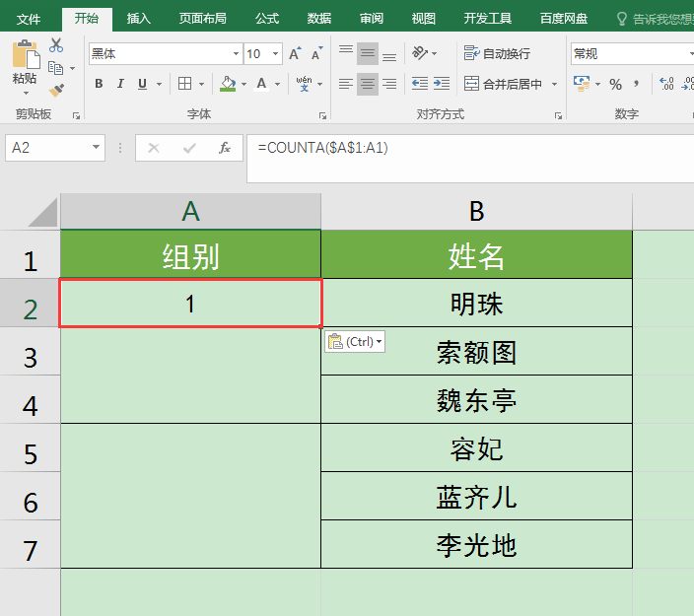Align text left
Viewport: 694px width, 616px height.
point(346,84)
